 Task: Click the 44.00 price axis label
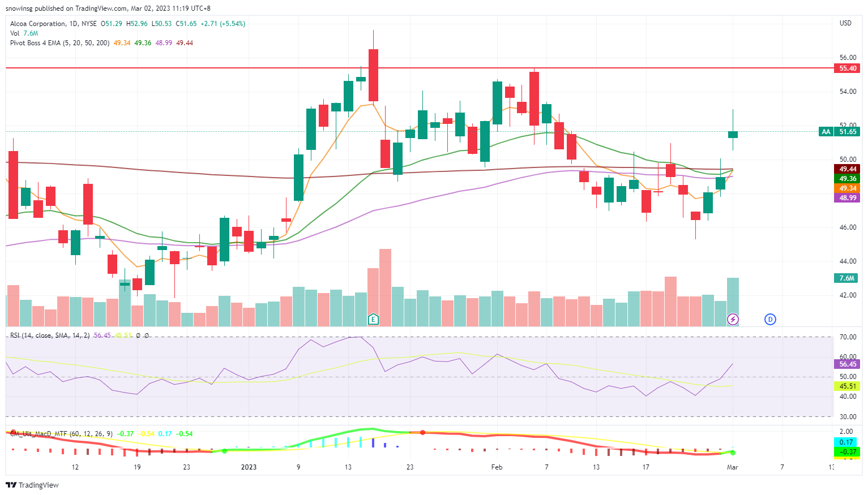coord(848,261)
